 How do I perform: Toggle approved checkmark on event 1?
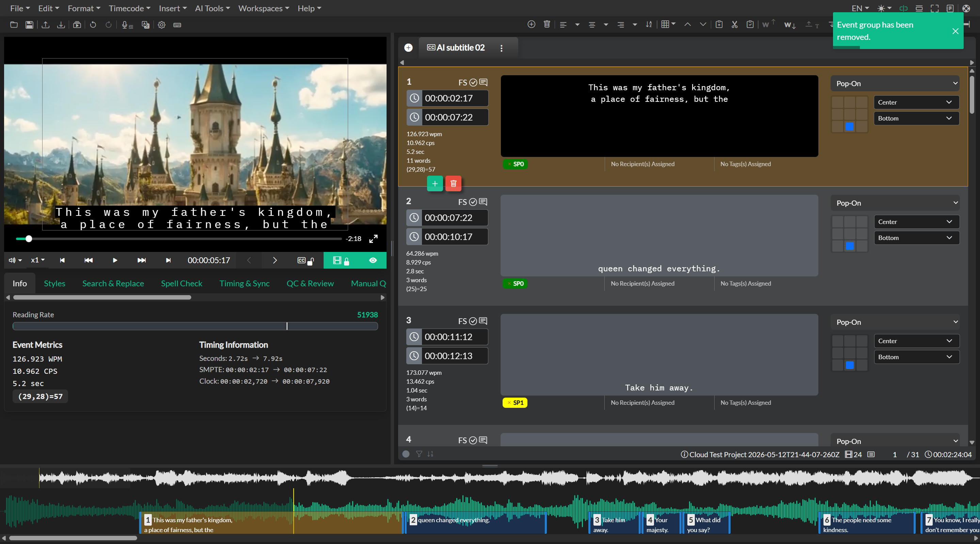(x=473, y=83)
